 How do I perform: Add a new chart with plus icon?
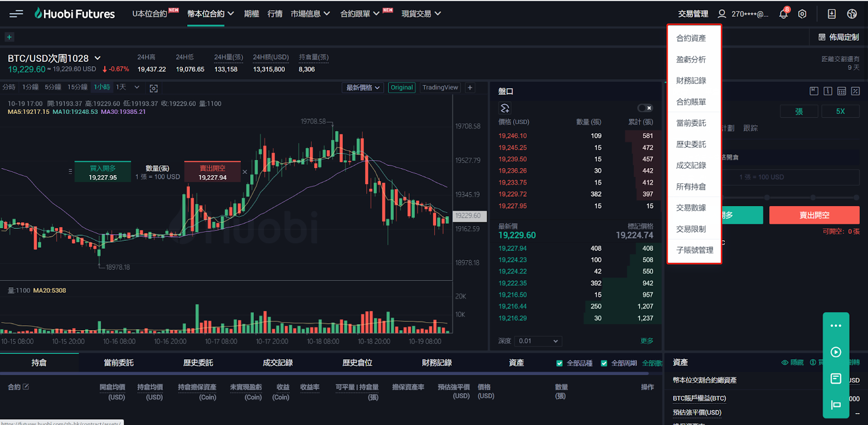[x=470, y=88]
